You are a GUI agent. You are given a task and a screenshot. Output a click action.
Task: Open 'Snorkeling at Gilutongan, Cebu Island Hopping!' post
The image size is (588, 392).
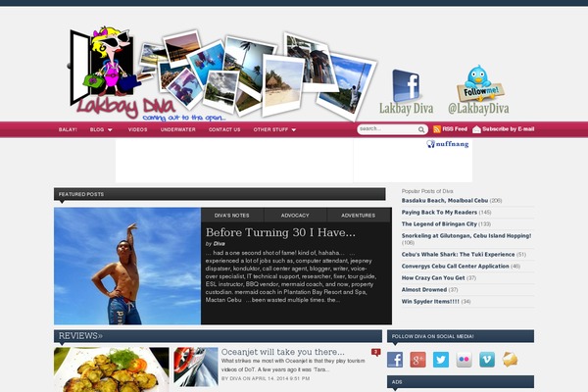tap(466, 236)
